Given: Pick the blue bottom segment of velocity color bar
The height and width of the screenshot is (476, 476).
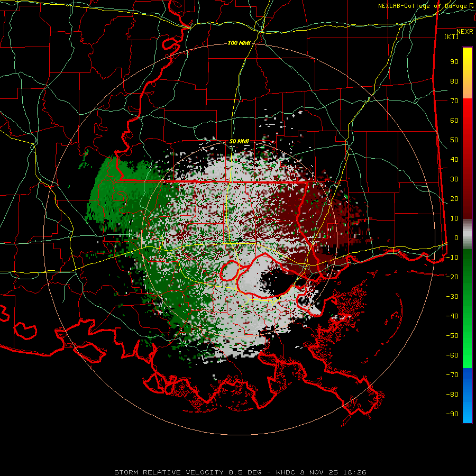Looking at the screenshot, I should pos(467,396).
